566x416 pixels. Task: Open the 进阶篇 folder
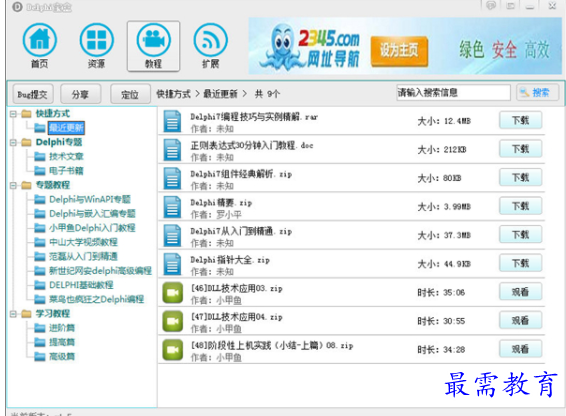pyautogui.click(x=62, y=328)
